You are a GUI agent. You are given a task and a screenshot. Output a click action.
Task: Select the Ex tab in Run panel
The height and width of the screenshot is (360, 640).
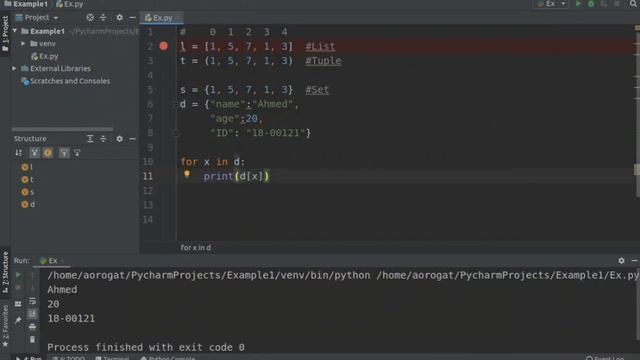51,261
